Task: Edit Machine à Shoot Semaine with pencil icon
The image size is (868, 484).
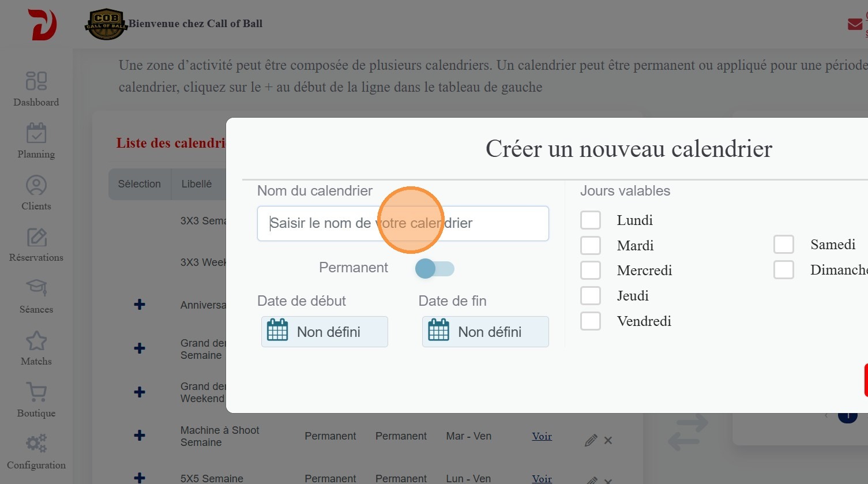Action: 591,441
